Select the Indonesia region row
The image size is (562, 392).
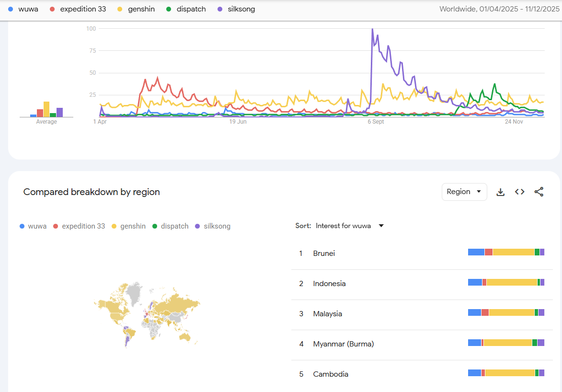click(x=422, y=284)
